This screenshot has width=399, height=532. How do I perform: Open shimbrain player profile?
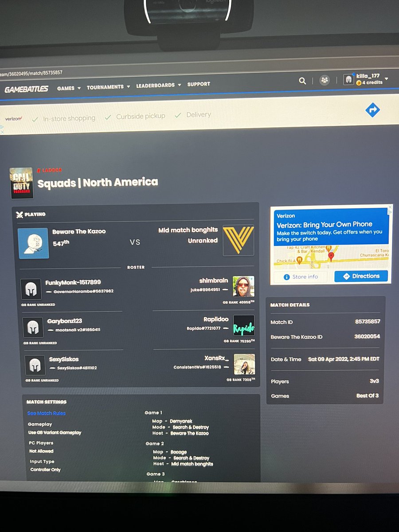[x=214, y=281]
